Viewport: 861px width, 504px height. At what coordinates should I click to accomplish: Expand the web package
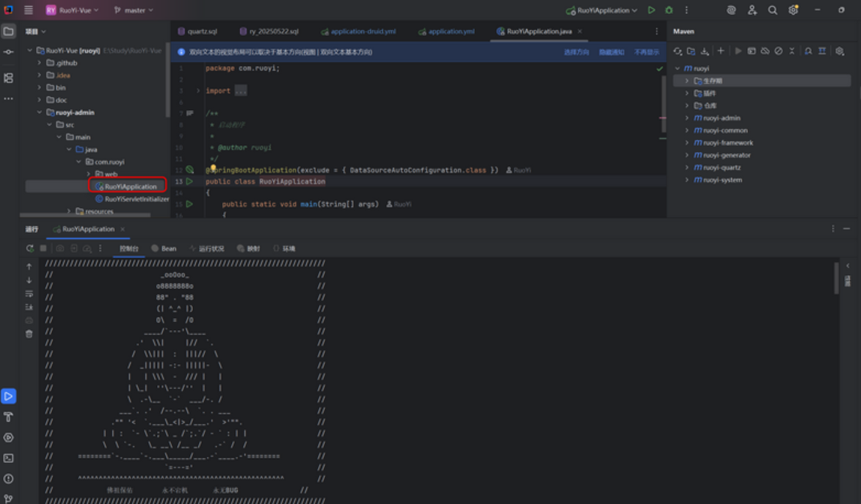pos(89,174)
